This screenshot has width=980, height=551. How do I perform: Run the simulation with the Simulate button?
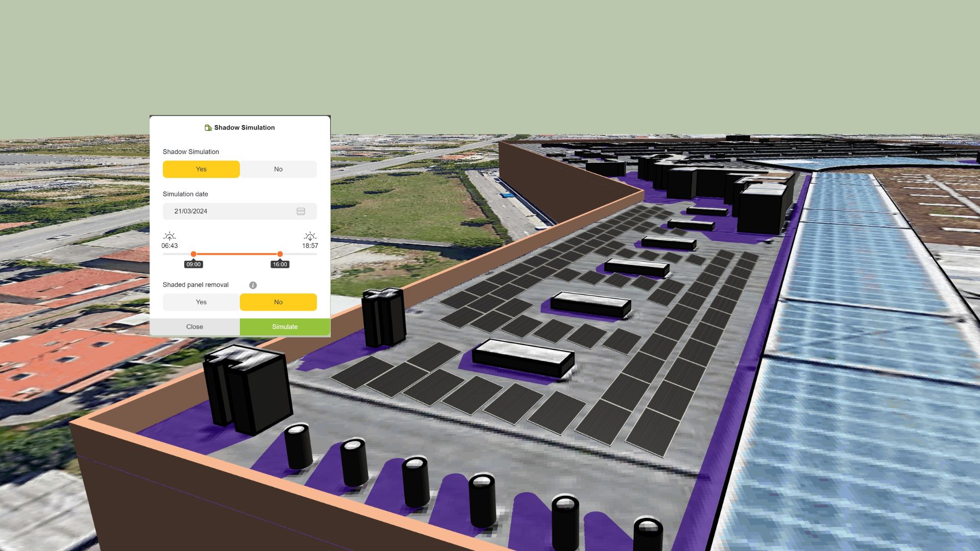285,327
